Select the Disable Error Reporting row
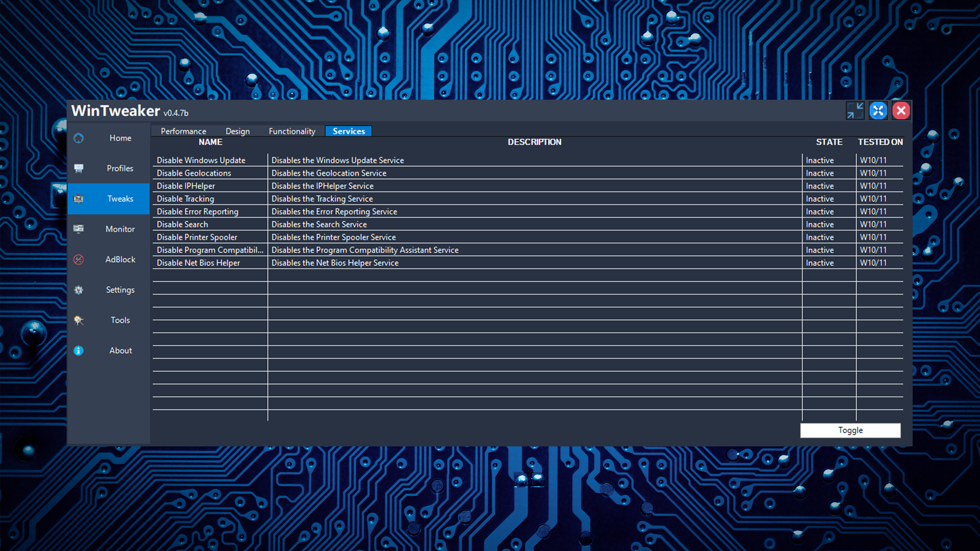Image resolution: width=980 pixels, height=551 pixels. [198, 211]
